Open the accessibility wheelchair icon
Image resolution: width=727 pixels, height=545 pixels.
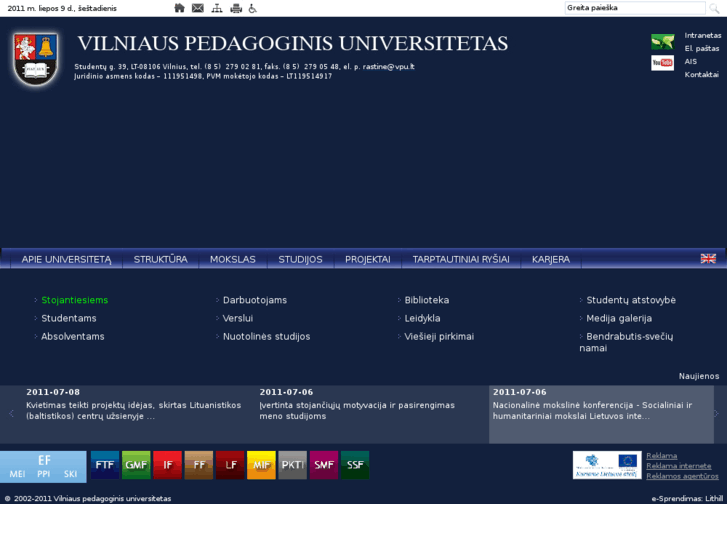tap(253, 8)
